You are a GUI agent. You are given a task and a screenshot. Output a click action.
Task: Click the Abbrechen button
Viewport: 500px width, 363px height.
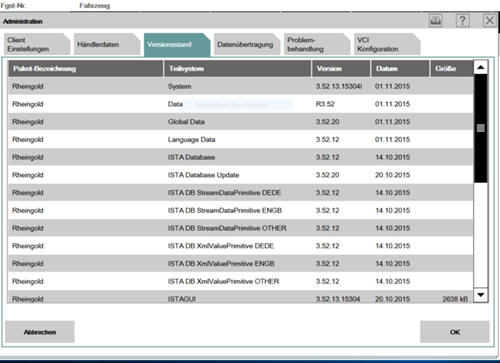(x=40, y=332)
